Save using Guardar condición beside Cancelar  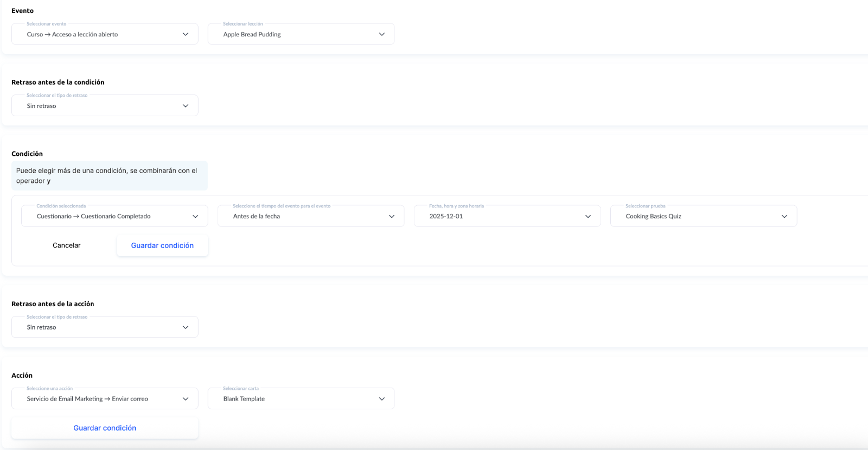[162, 245]
